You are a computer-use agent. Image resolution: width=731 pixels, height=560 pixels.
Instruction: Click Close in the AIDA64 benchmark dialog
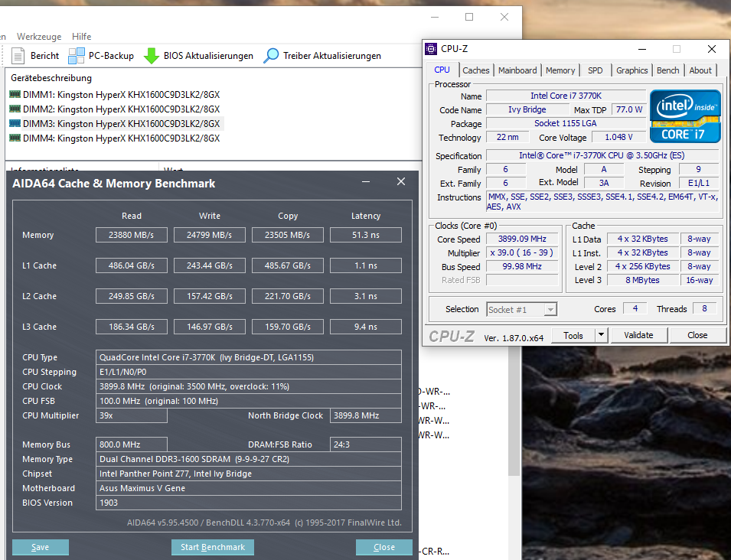pyautogui.click(x=384, y=547)
